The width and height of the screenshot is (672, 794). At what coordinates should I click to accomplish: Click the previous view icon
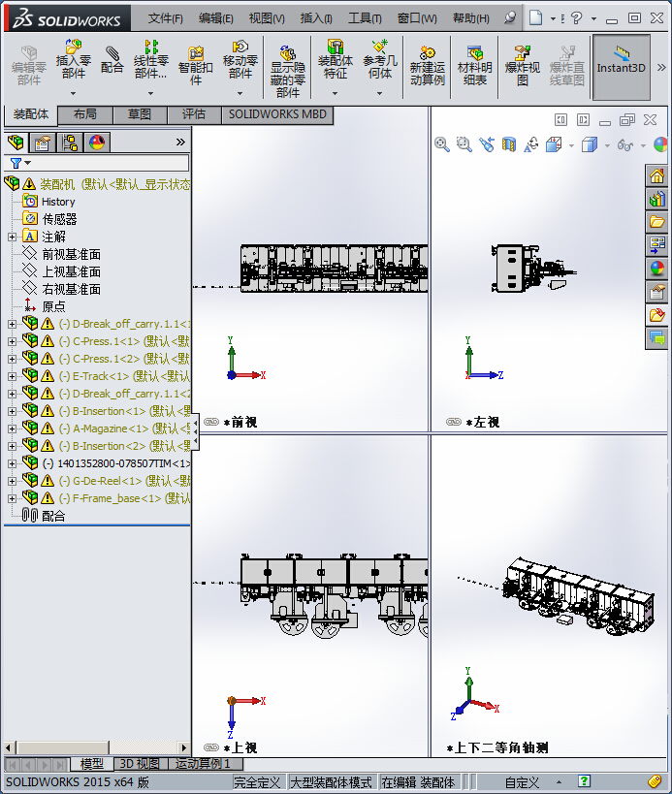point(487,144)
